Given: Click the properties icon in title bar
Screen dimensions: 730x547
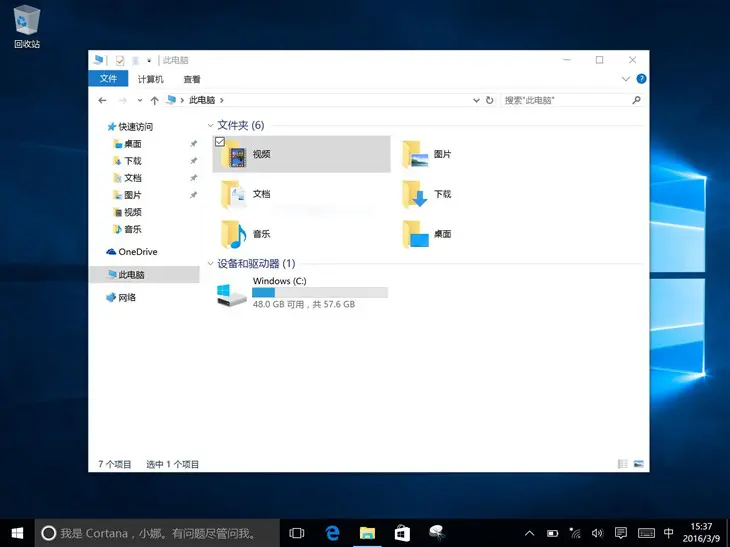Looking at the screenshot, I should (120, 60).
